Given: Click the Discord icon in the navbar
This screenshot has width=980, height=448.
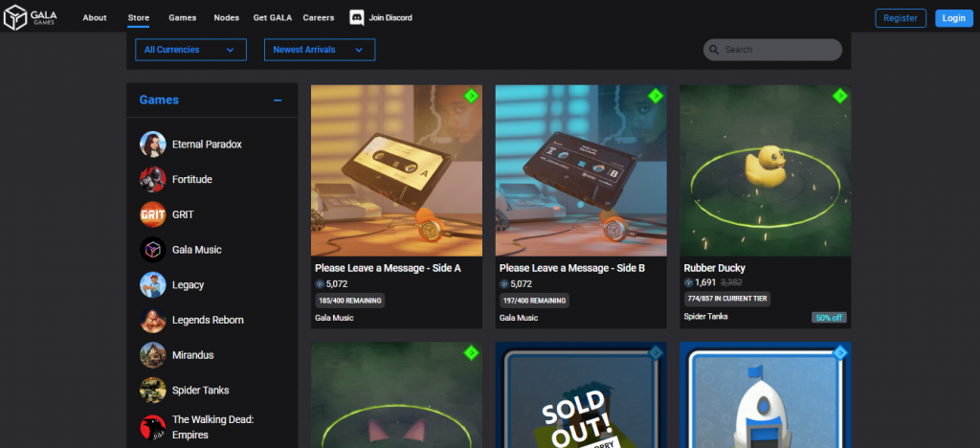Looking at the screenshot, I should [357, 17].
